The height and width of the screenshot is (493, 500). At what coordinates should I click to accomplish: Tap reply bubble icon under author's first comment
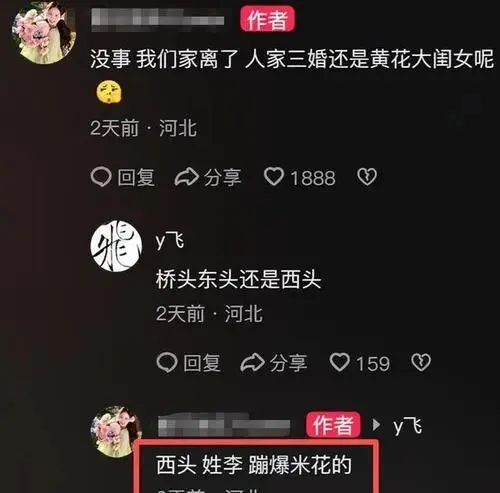click(101, 177)
